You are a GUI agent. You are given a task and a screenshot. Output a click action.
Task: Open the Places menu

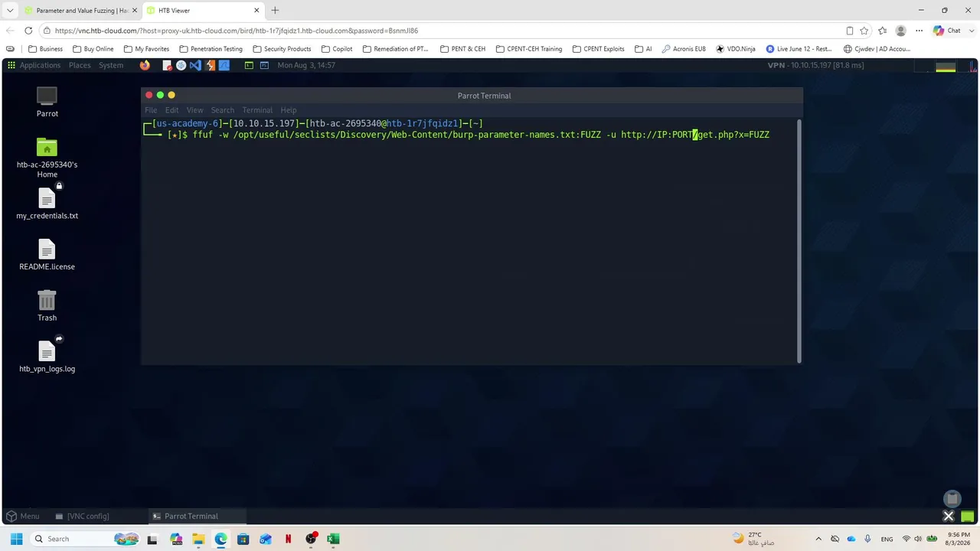point(80,65)
